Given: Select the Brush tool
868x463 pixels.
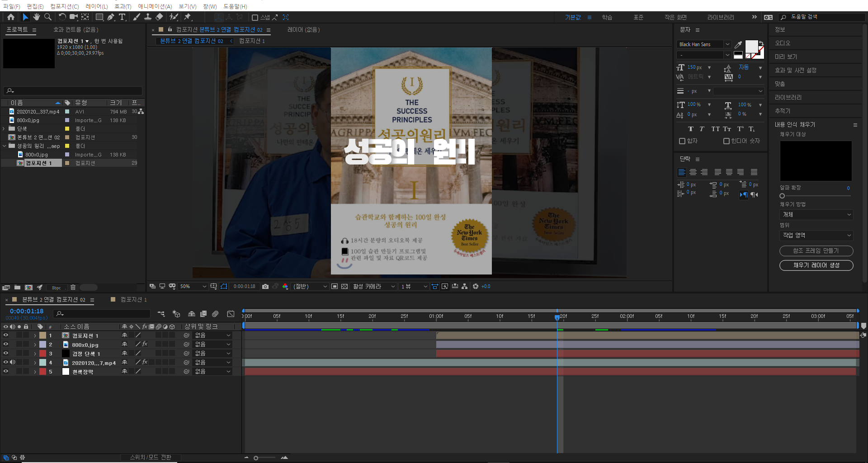Looking at the screenshot, I should pos(136,17).
